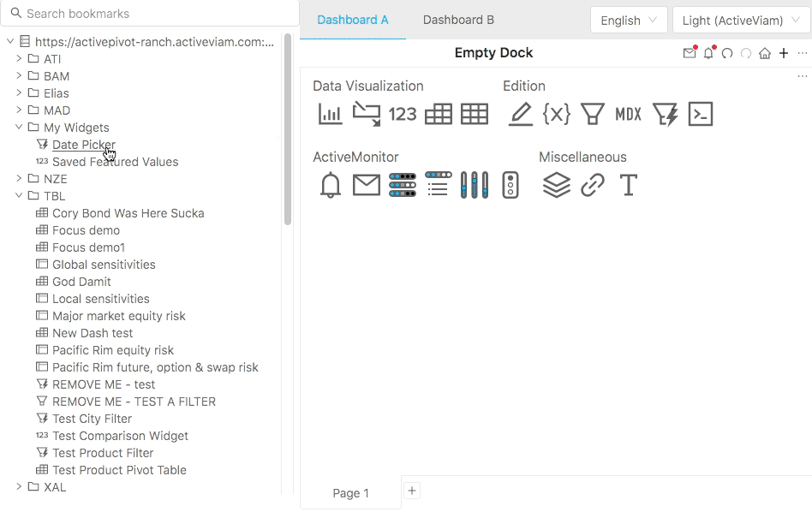This screenshot has width=812, height=512.
Task: Click the redo arrow in header
Action: [x=746, y=53]
